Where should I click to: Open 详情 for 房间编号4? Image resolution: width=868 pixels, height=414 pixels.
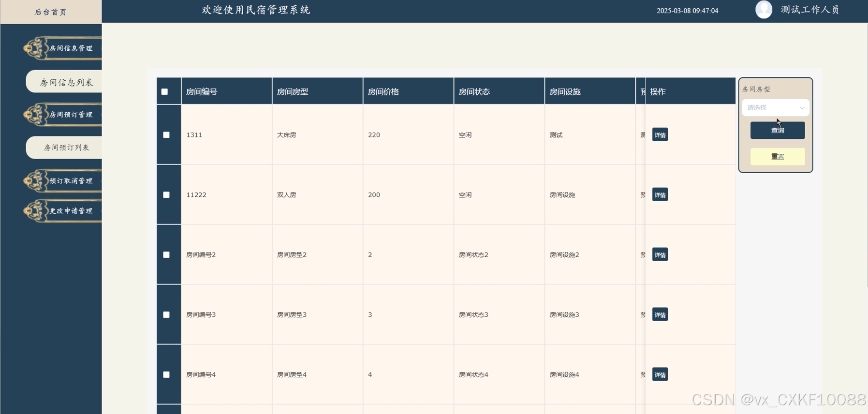point(660,375)
